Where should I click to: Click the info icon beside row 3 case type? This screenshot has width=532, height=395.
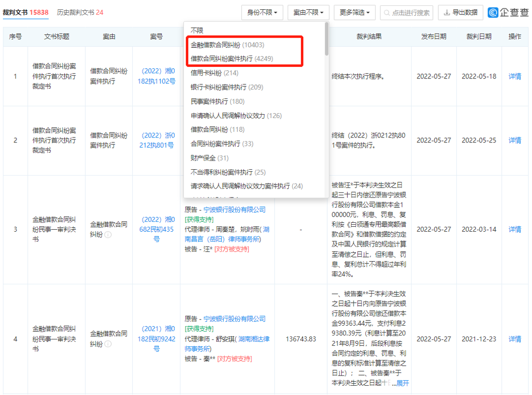pyautogui.click(x=108, y=235)
